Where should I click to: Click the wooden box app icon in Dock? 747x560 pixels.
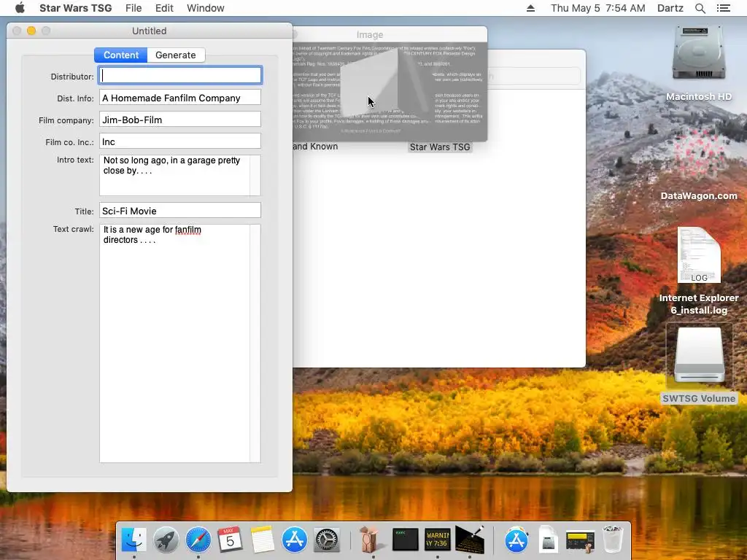coord(370,540)
